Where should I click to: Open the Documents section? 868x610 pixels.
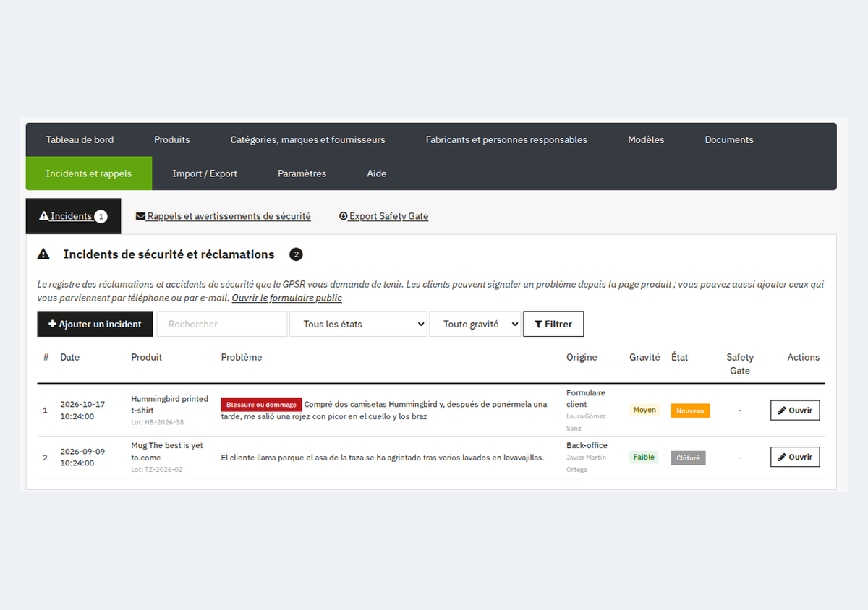(729, 139)
